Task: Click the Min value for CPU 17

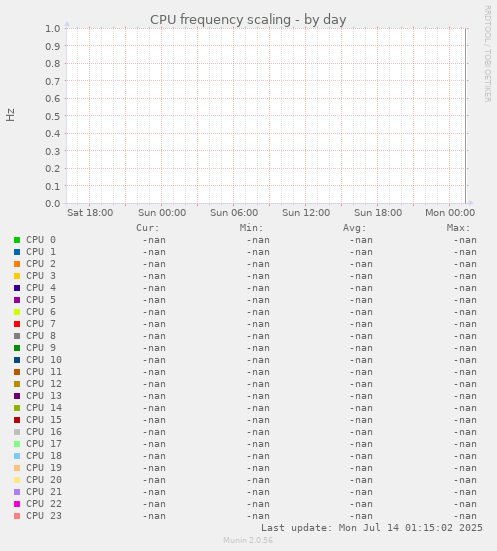Action: point(258,444)
